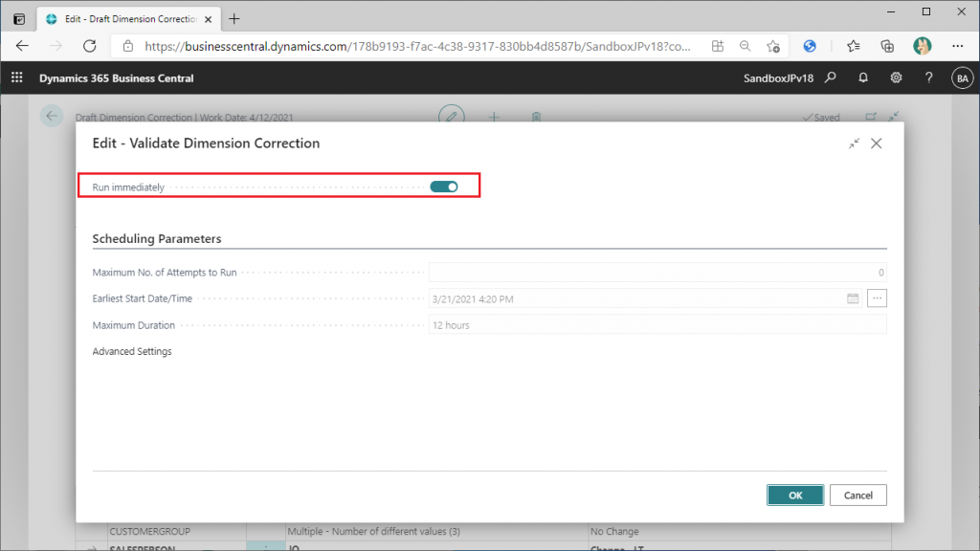Viewport: 980px width, 551px height.
Task: Click the SandboxJPv18 environment name
Action: [779, 78]
